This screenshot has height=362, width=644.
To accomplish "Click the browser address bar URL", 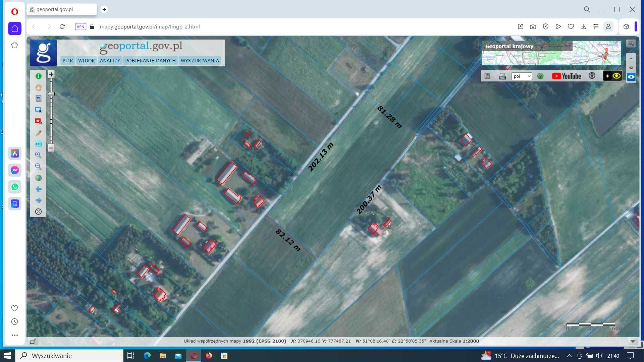I will [x=150, y=27].
